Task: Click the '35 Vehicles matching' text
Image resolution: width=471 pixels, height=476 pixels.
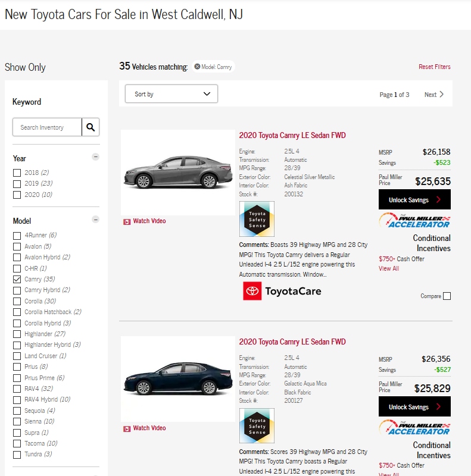Action: click(153, 66)
